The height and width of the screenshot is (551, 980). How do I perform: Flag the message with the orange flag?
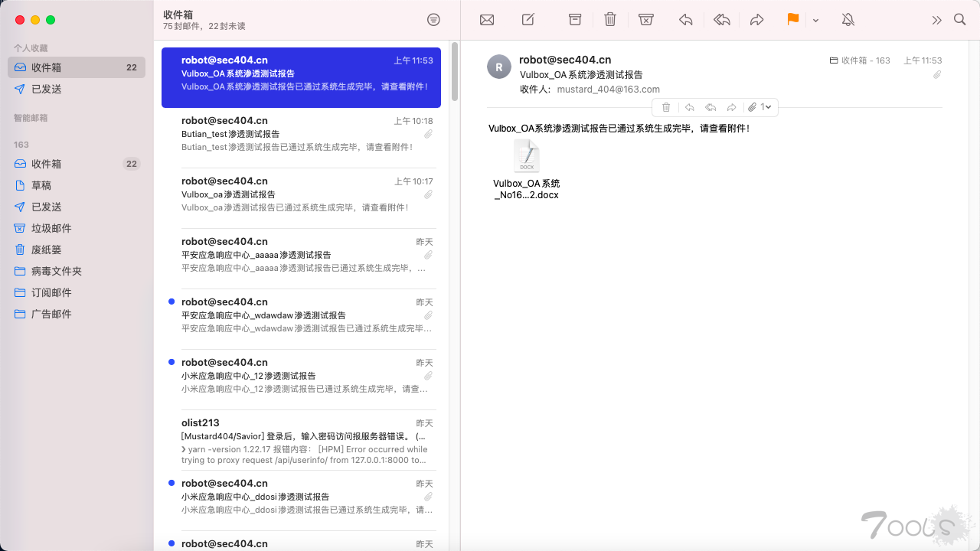click(x=793, y=20)
